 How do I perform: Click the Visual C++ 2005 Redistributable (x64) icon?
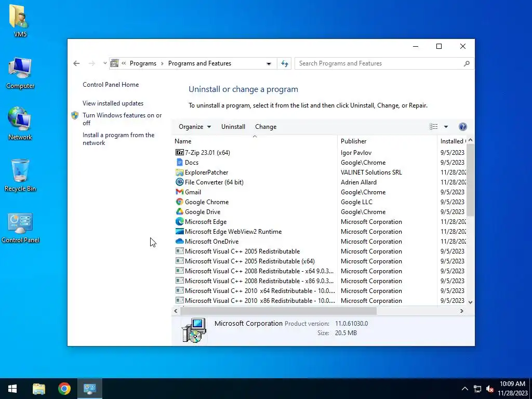179,261
